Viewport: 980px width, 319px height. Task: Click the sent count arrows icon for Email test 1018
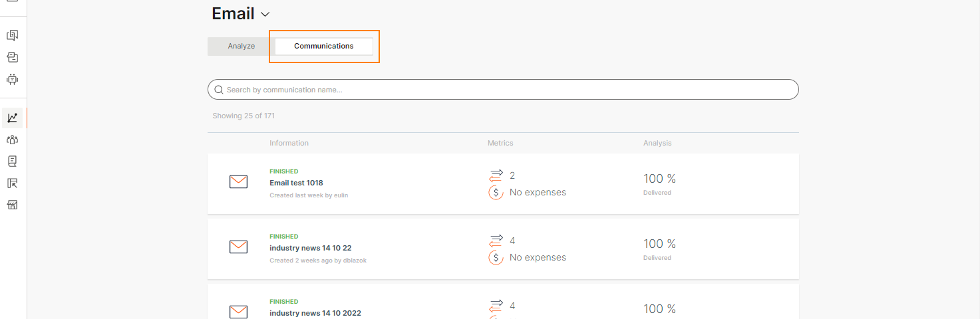tap(496, 175)
